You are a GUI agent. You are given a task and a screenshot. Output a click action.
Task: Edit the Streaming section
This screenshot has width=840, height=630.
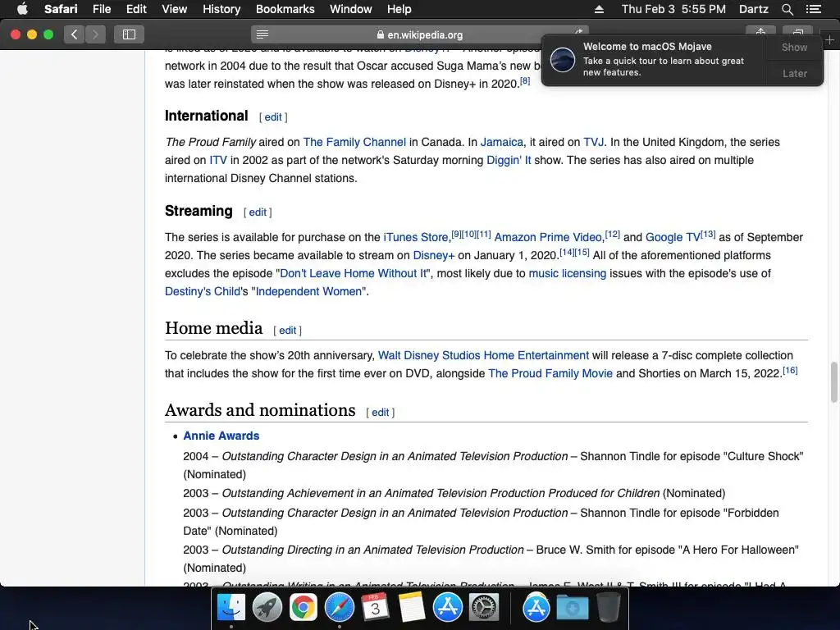coord(257,212)
